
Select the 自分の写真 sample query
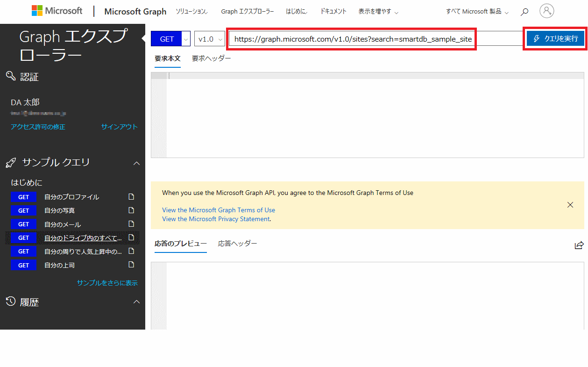click(60, 210)
